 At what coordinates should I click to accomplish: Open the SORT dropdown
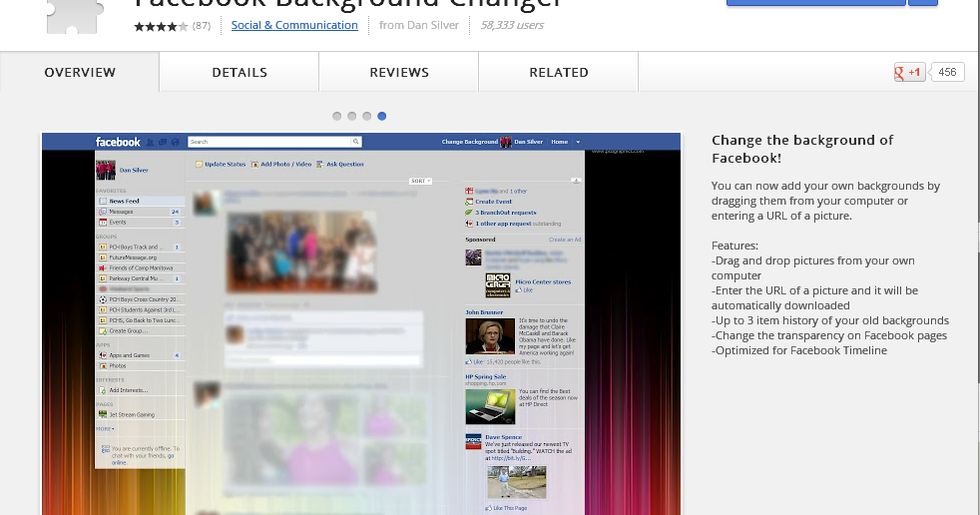click(420, 181)
